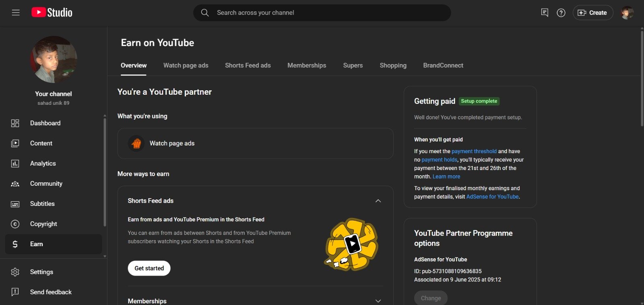The height and width of the screenshot is (305, 644).
Task: Open the payment holds link
Action: 439,160
